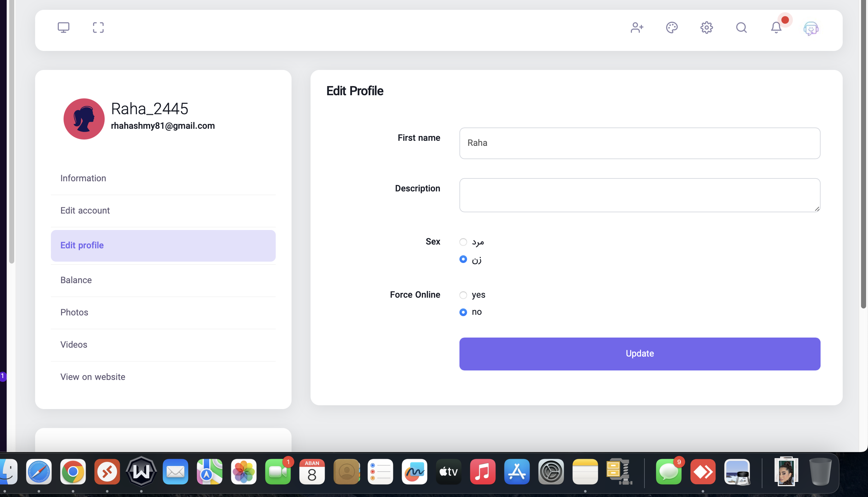The image size is (868, 497).
Task: Select the مرد sex radio button
Action: (463, 242)
